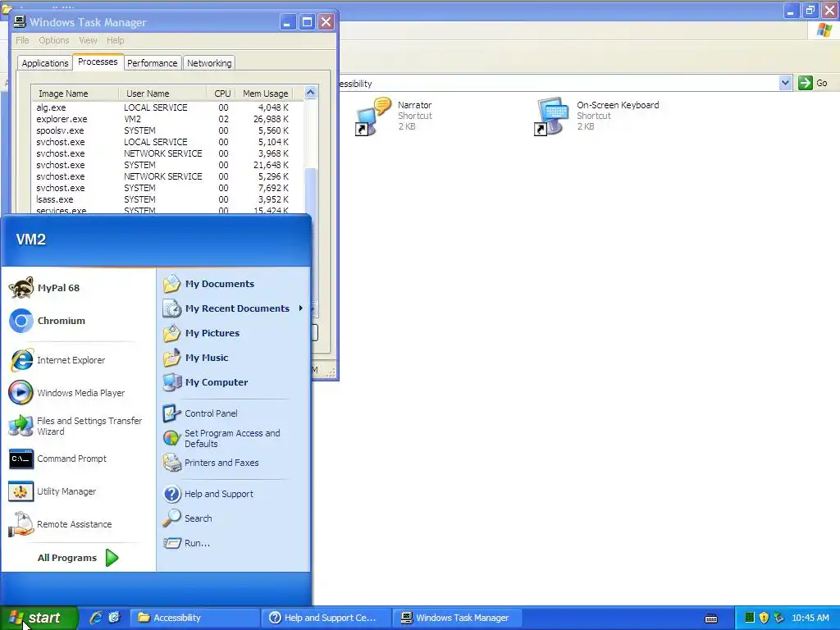Sort processes by Image Name column
The image size is (840, 630).
(75, 94)
